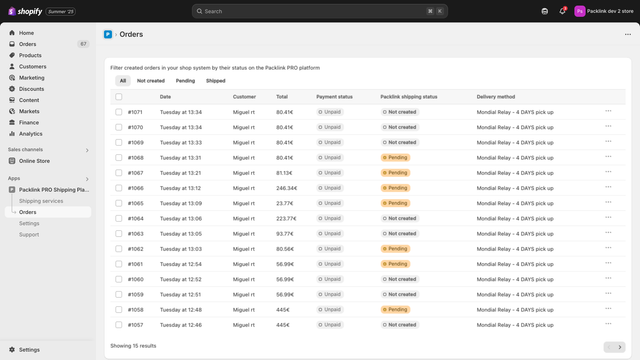Viewport: 640px width, 360px height.
Task: Click the Not created badge for order #1064
Action: pyautogui.click(x=400, y=218)
